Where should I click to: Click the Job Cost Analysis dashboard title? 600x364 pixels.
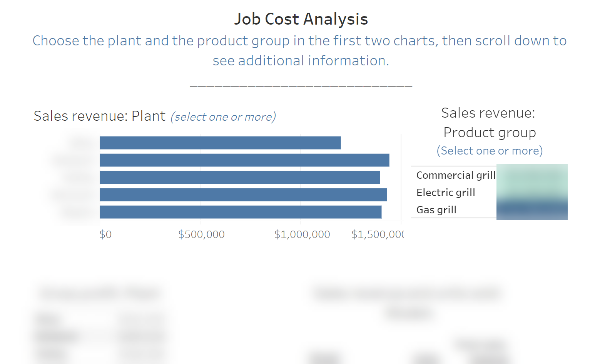(301, 19)
